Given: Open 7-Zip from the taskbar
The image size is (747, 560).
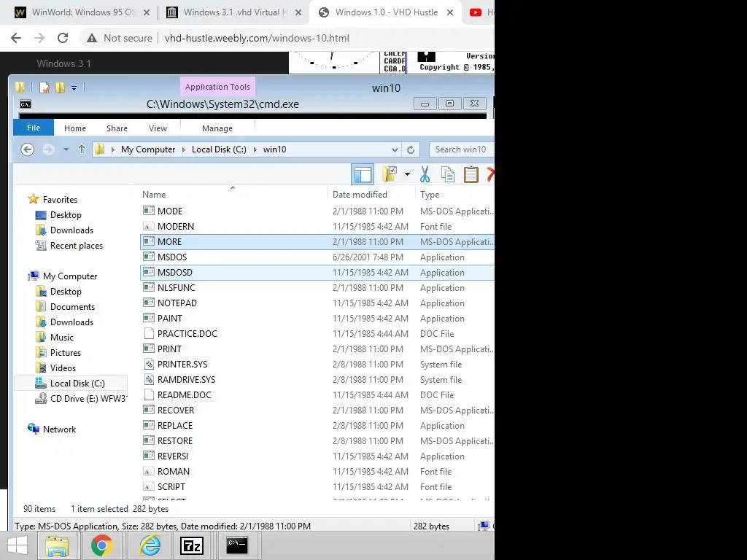Looking at the screenshot, I should click(192, 545).
